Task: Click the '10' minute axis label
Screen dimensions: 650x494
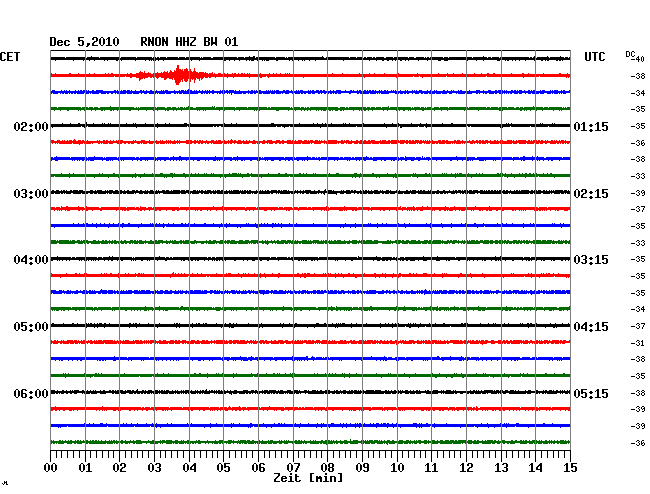Action: click(x=397, y=467)
